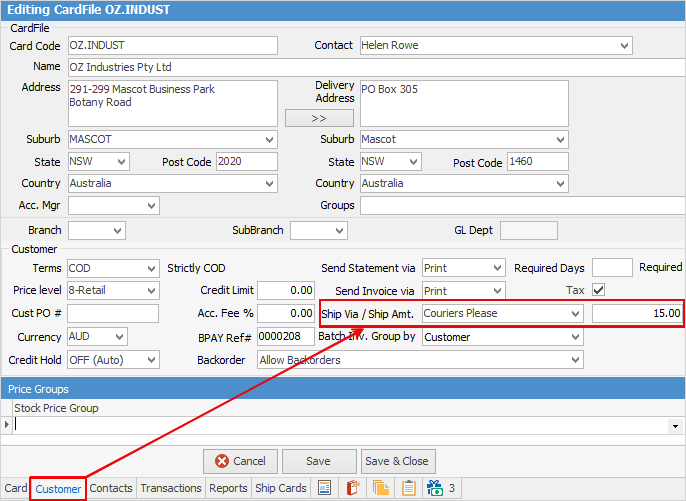Open the Transactions tab
Image resolution: width=686 pixels, height=501 pixels.
click(171, 488)
